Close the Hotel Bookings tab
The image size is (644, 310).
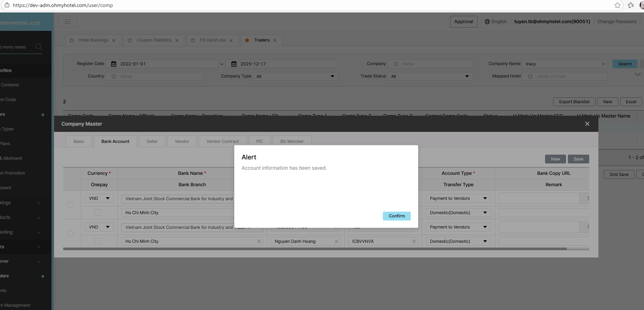(114, 40)
